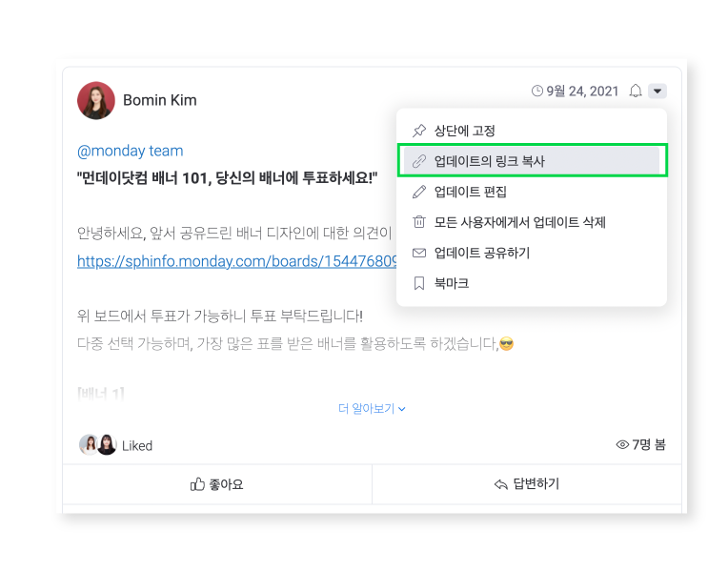Click the sunglasses emoji in post
This screenshot has width=728, height=572.
pyautogui.click(x=507, y=344)
